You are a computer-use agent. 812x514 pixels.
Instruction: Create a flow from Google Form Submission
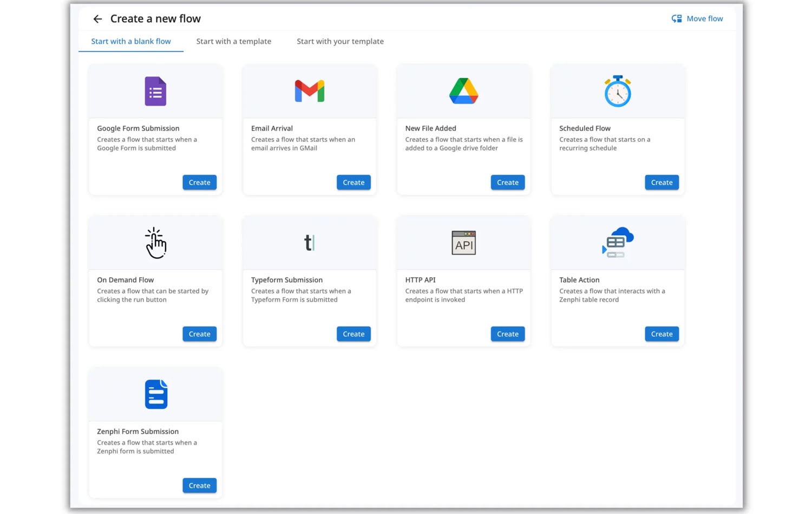point(199,182)
